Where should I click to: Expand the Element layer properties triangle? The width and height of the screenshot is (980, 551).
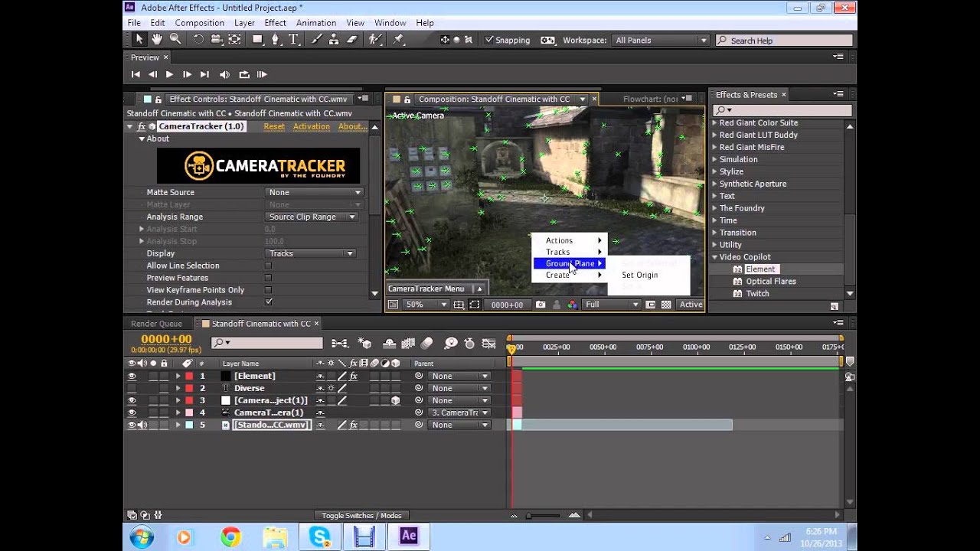tap(178, 376)
